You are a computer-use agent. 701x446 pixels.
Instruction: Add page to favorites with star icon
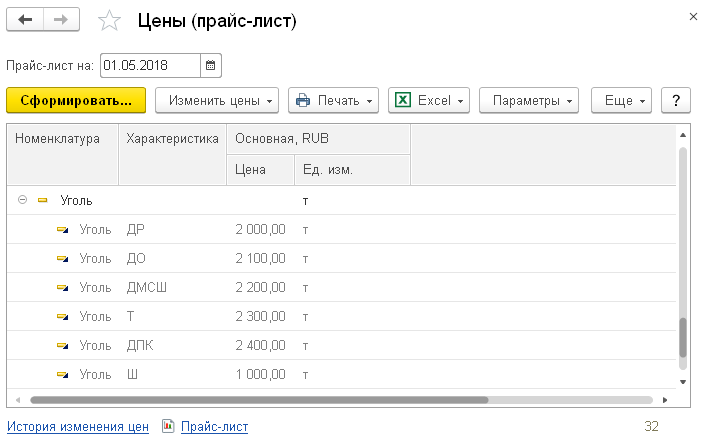112,21
